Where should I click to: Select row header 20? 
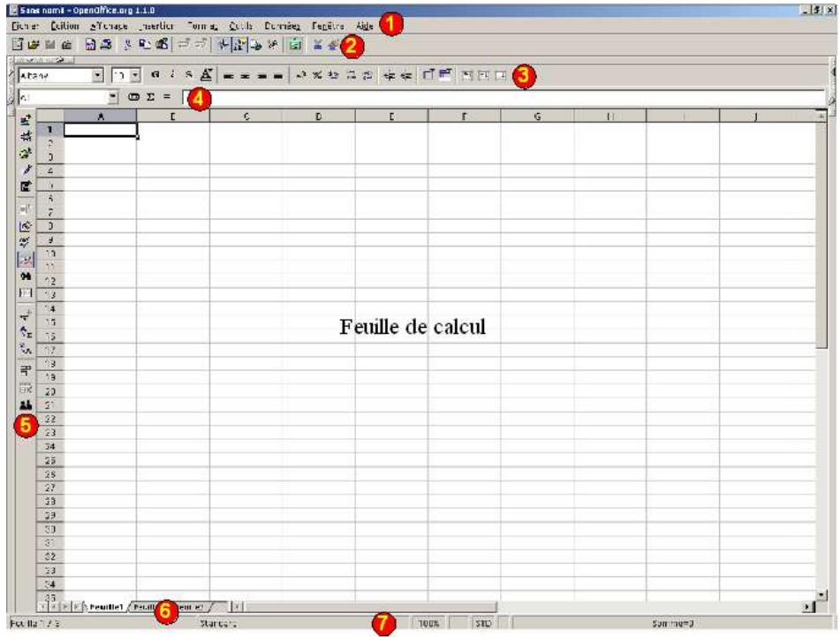pyautogui.click(x=49, y=391)
